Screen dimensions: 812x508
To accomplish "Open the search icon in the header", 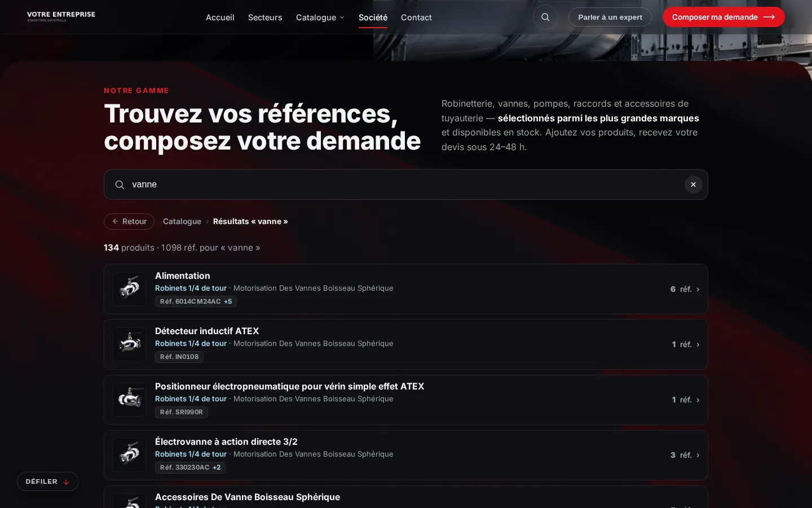I will coord(545,17).
